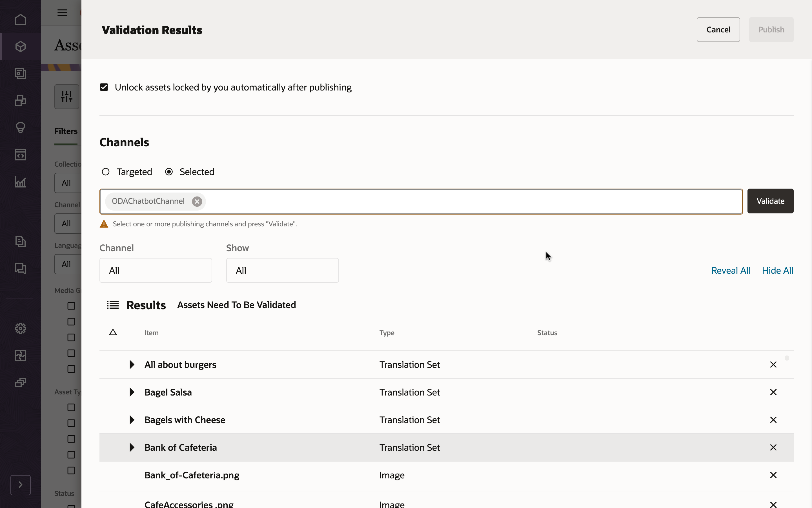
Task: Select the Assets cube icon in sidebar
Action: (x=21, y=46)
